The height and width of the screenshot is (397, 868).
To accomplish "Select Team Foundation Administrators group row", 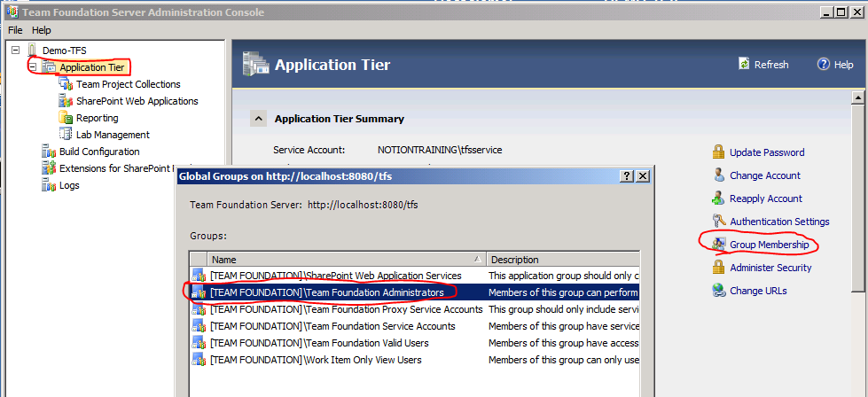I will [x=415, y=292].
